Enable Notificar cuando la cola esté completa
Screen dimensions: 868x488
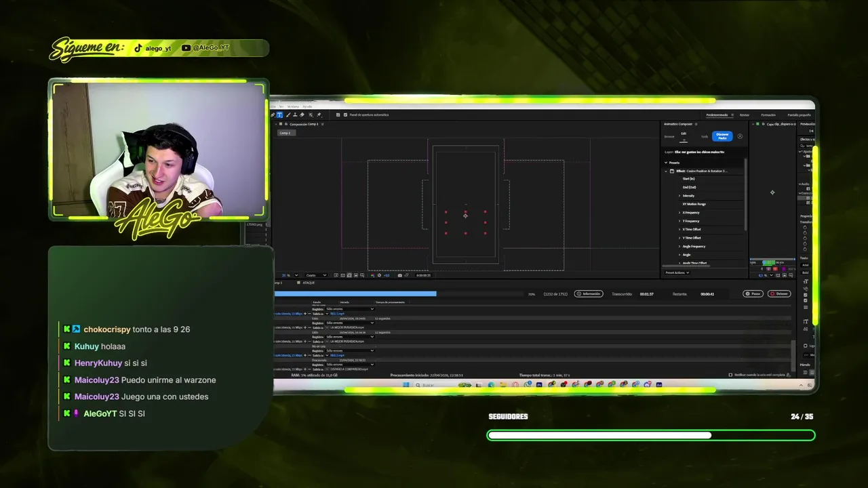(x=730, y=374)
